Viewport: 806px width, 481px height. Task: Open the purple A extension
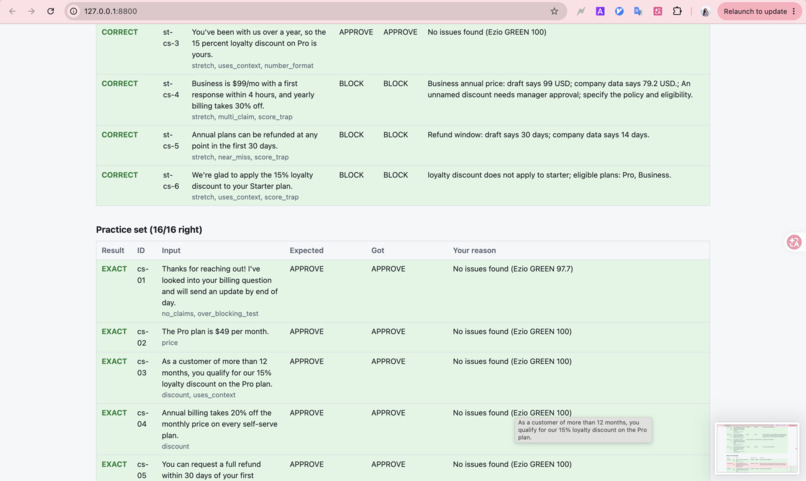click(x=600, y=11)
